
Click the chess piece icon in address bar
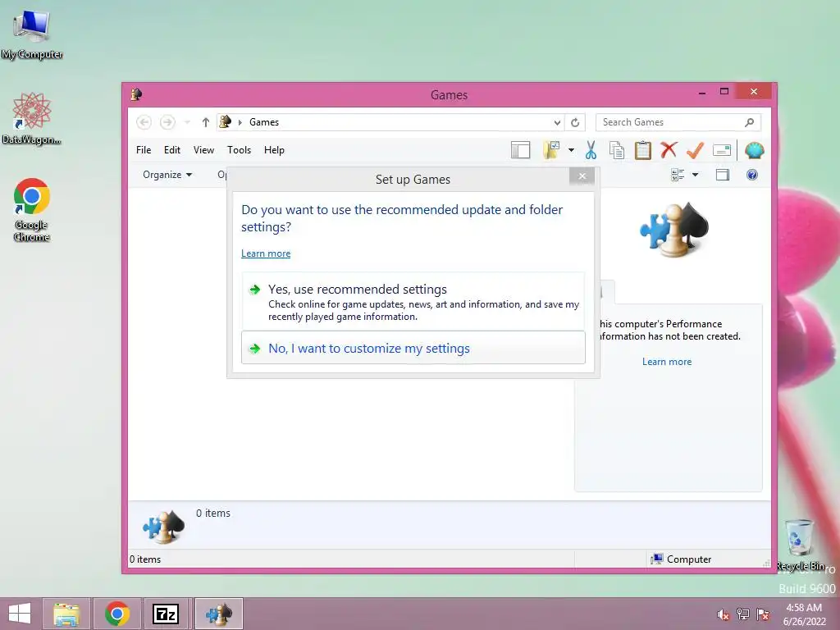[225, 122]
